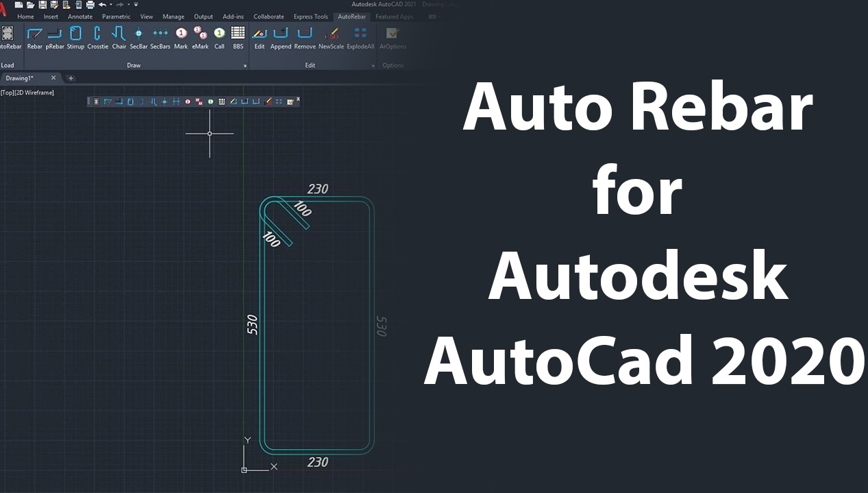Open the Redo history dropdown arrow

[128, 5]
